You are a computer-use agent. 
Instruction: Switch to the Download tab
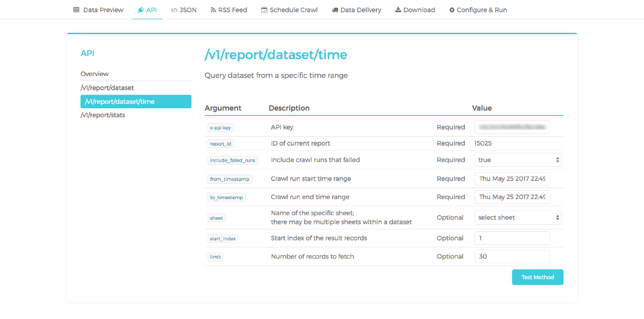[x=415, y=10]
